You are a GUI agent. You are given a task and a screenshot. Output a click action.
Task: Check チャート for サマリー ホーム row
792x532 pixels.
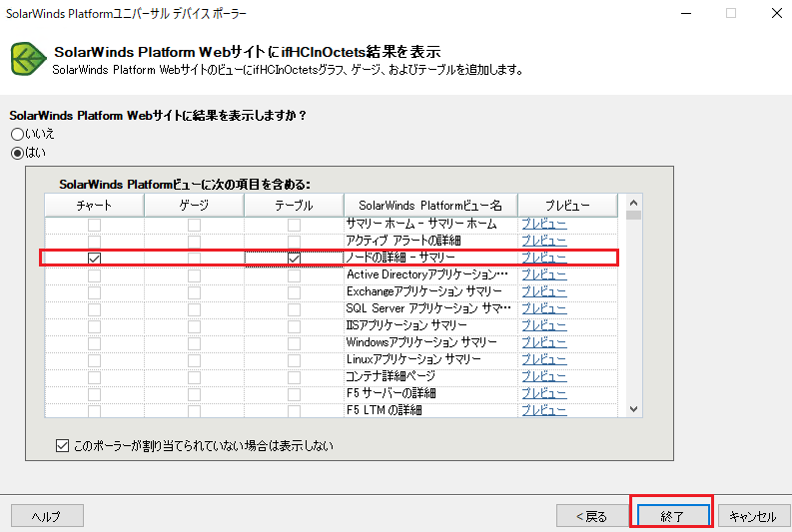[x=94, y=225]
